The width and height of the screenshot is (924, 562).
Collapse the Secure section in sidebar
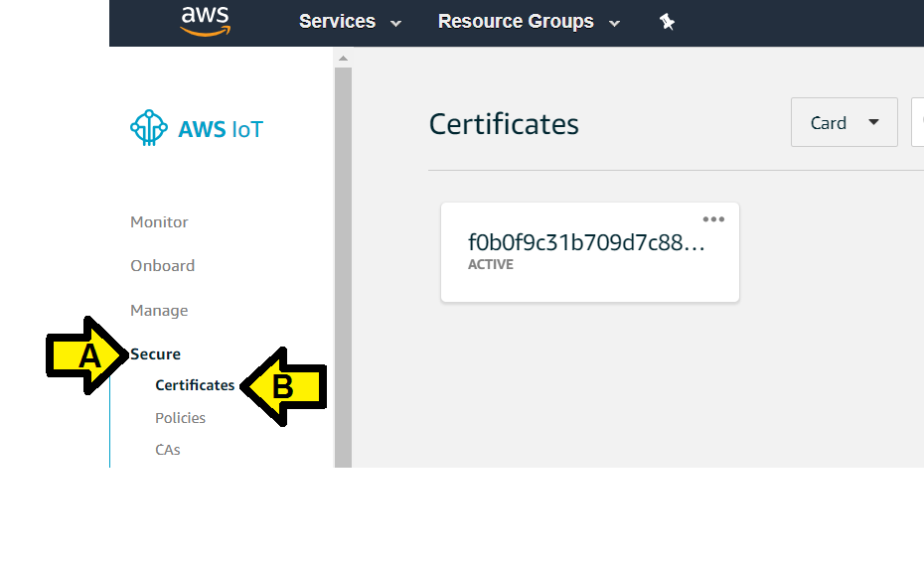pos(156,354)
